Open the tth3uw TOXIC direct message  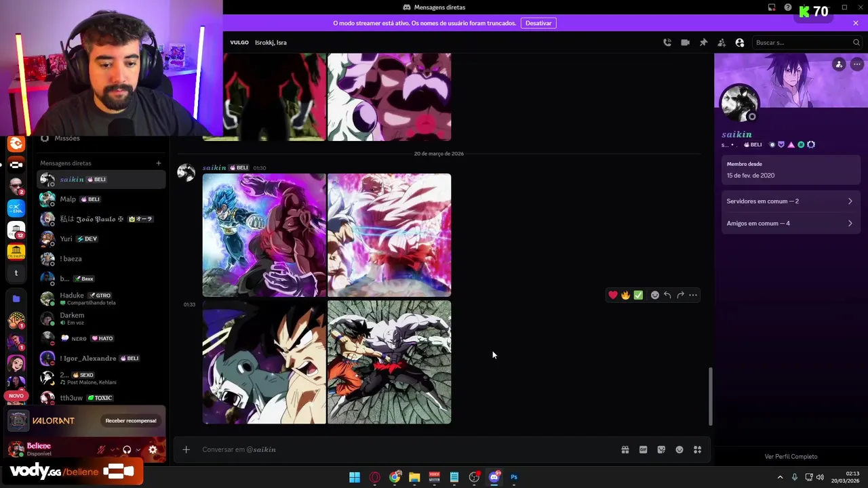coord(102,398)
